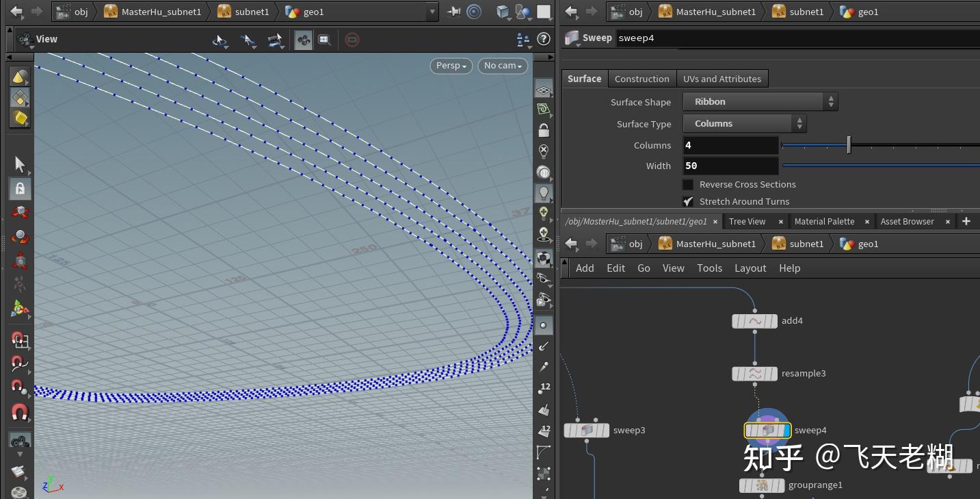The image size is (980, 499).
Task: Click the Width value field
Action: 730,166
